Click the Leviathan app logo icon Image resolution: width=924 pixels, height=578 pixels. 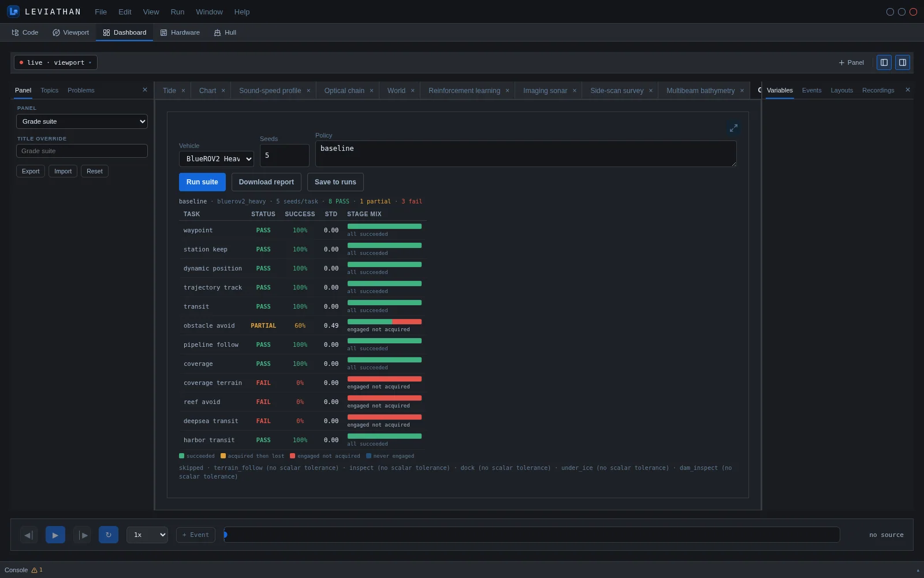point(13,12)
